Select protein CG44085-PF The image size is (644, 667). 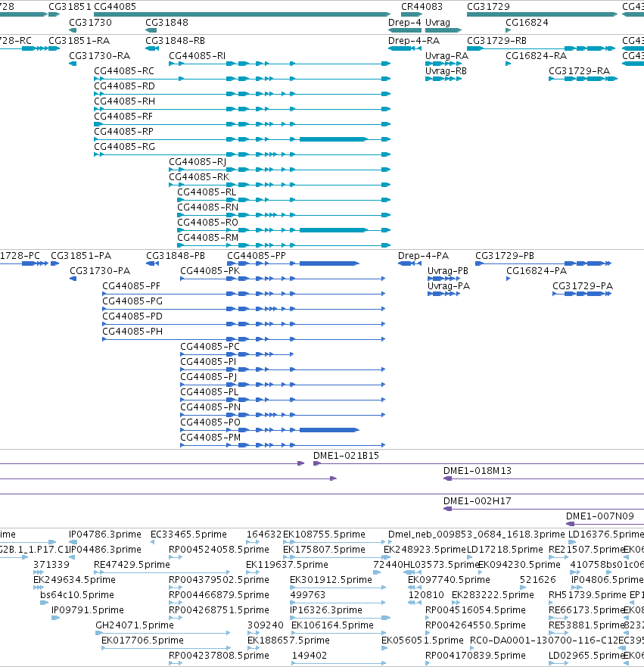tap(244, 294)
